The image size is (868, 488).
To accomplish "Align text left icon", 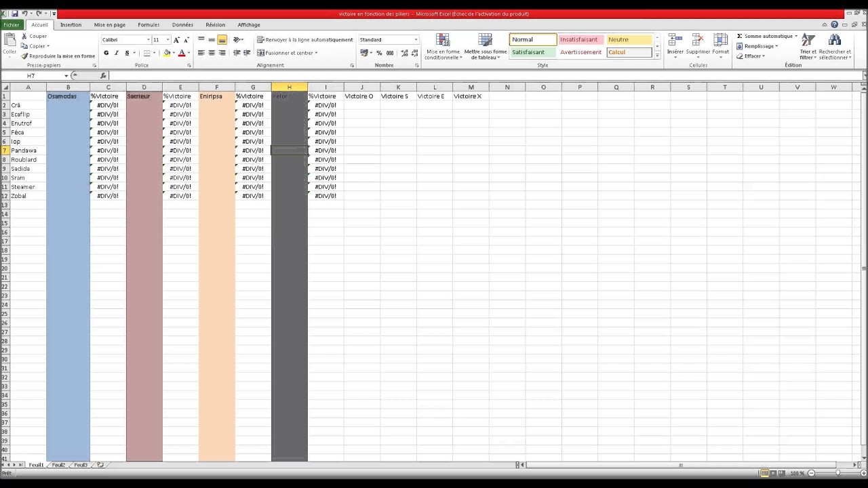I will [201, 53].
